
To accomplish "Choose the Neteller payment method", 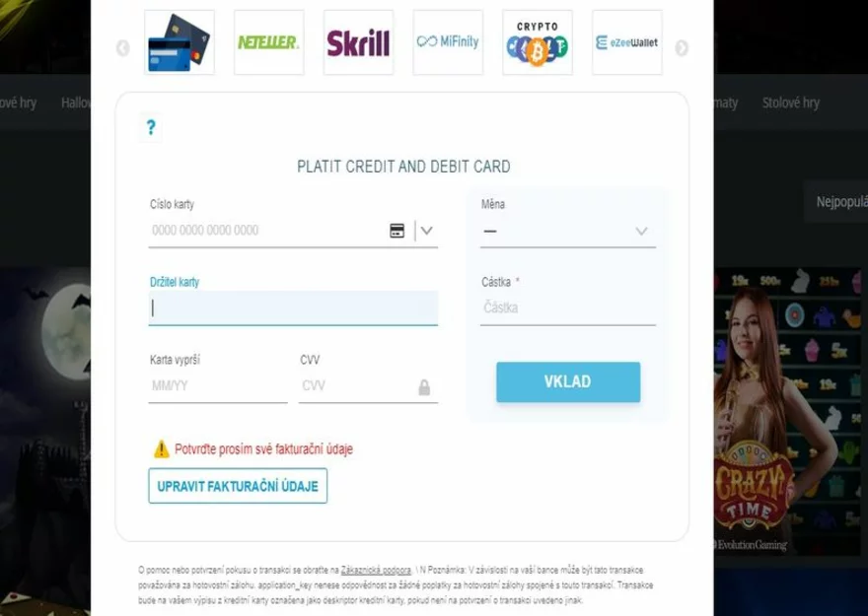I will [x=269, y=42].
